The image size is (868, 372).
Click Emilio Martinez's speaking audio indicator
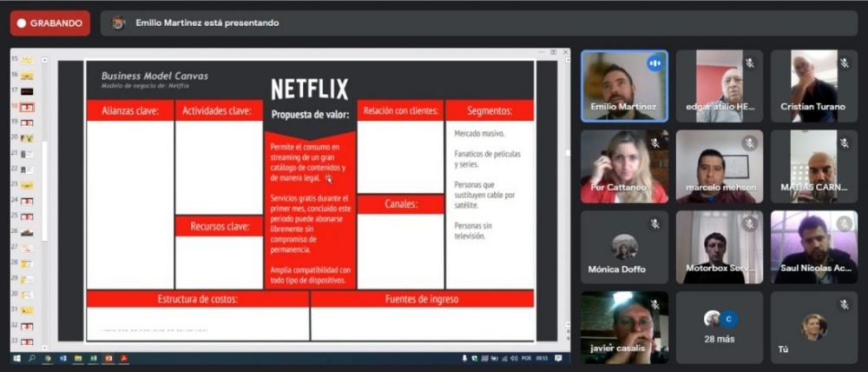pos(654,63)
